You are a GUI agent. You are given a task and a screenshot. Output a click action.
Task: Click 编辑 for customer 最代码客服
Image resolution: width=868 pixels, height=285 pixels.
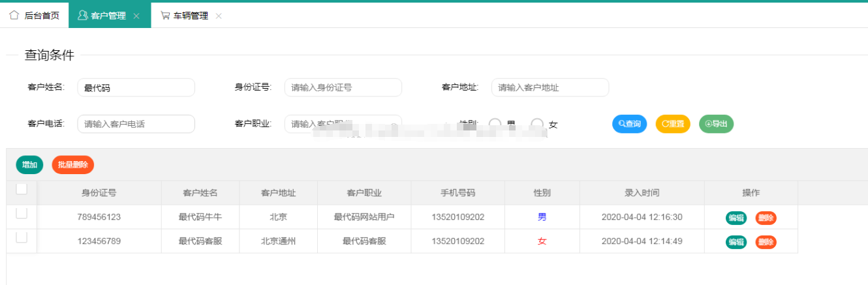pyautogui.click(x=736, y=242)
